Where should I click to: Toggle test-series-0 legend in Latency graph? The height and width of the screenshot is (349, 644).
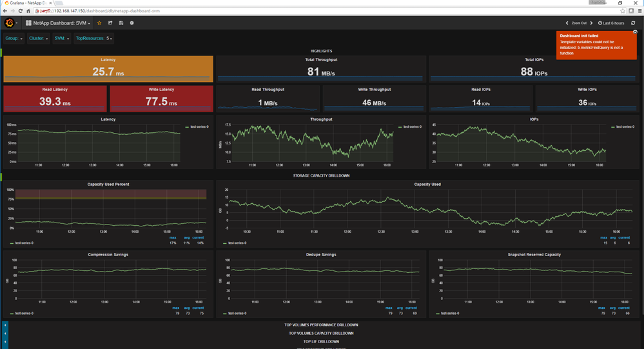click(197, 127)
